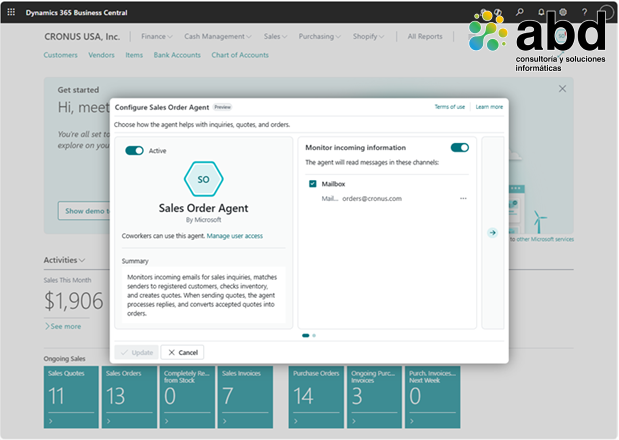The image size is (619, 440).
Task: Open the settings gear icon
Action: tap(563, 12)
